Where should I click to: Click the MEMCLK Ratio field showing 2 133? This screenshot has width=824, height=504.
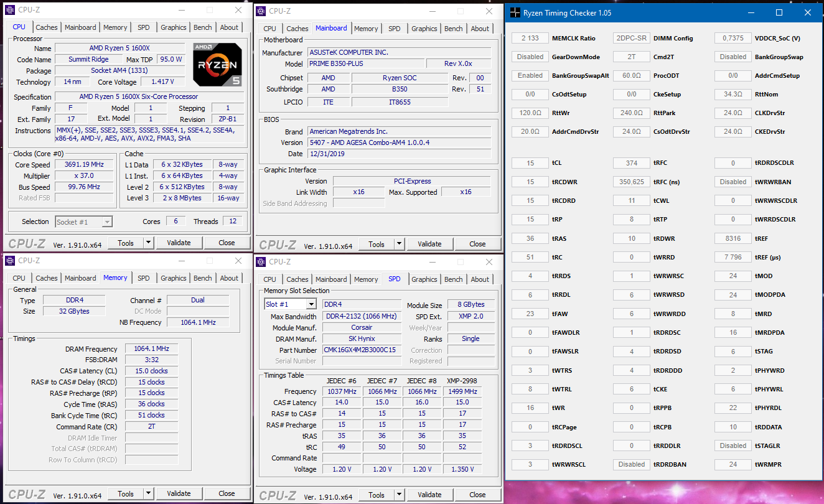point(530,38)
